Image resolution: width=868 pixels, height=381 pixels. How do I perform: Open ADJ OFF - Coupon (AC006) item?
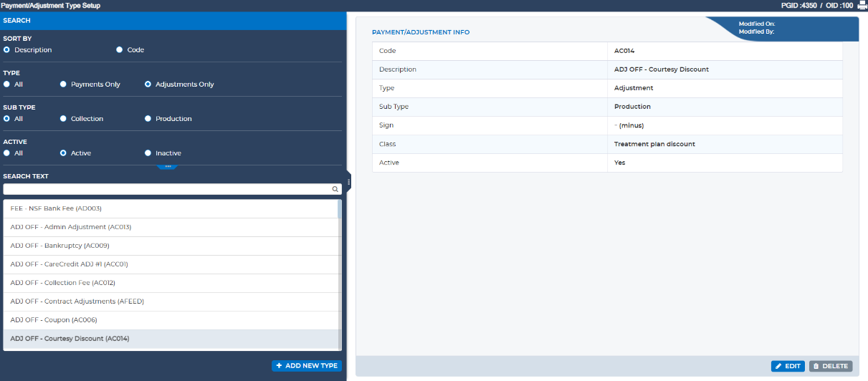click(170, 320)
